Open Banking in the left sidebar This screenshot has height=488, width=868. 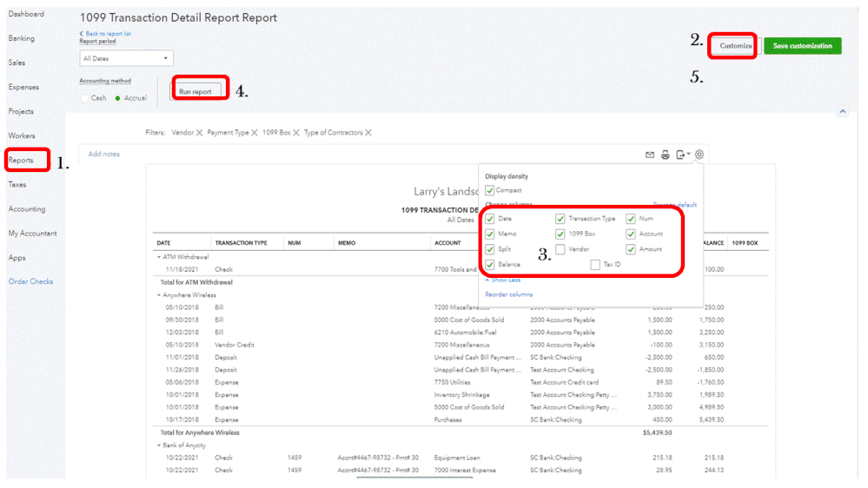(x=22, y=38)
